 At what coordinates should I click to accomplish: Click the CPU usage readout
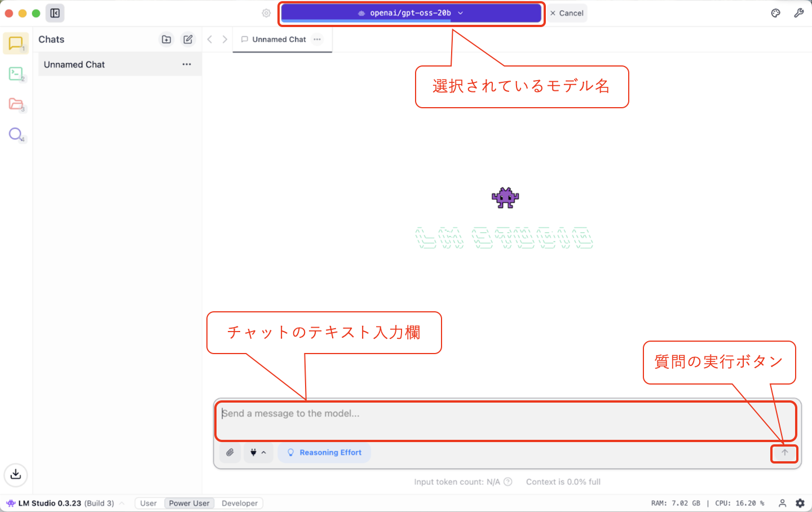pyautogui.click(x=740, y=503)
